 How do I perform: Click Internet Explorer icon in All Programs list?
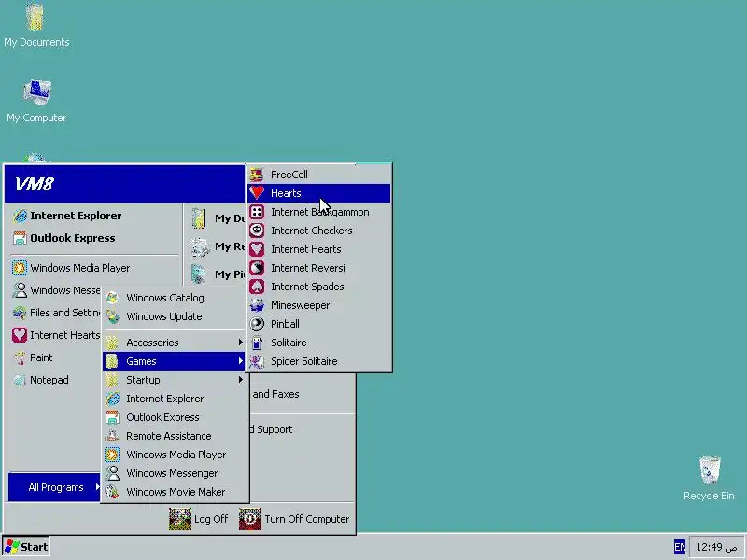[x=112, y=399]
